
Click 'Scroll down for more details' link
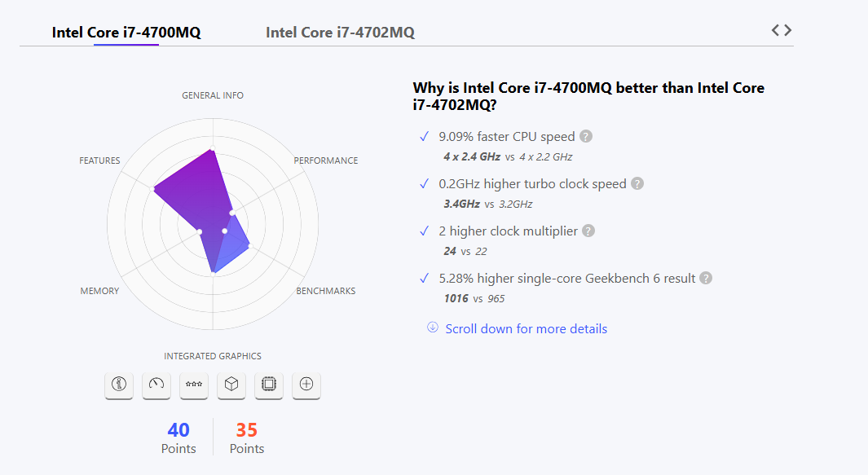(526, 329)
